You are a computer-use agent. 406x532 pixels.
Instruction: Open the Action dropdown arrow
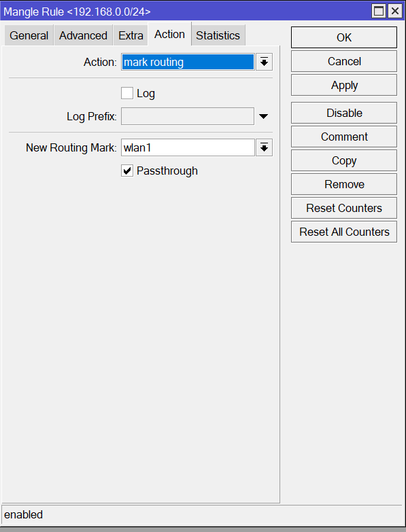click(264, 62)
